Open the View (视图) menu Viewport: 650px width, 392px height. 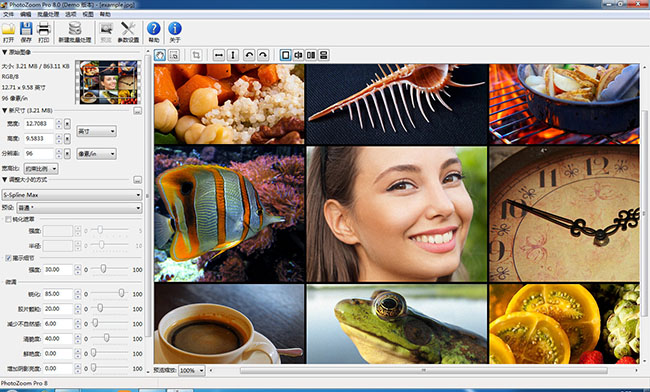click(88, 15)
